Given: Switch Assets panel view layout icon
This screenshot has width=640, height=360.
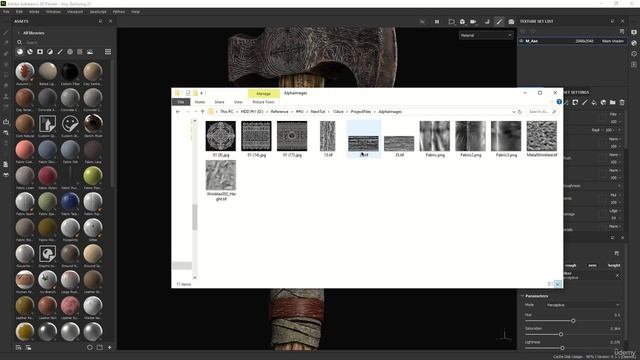Looking at the screenshot, I should (x=108, y=52).
